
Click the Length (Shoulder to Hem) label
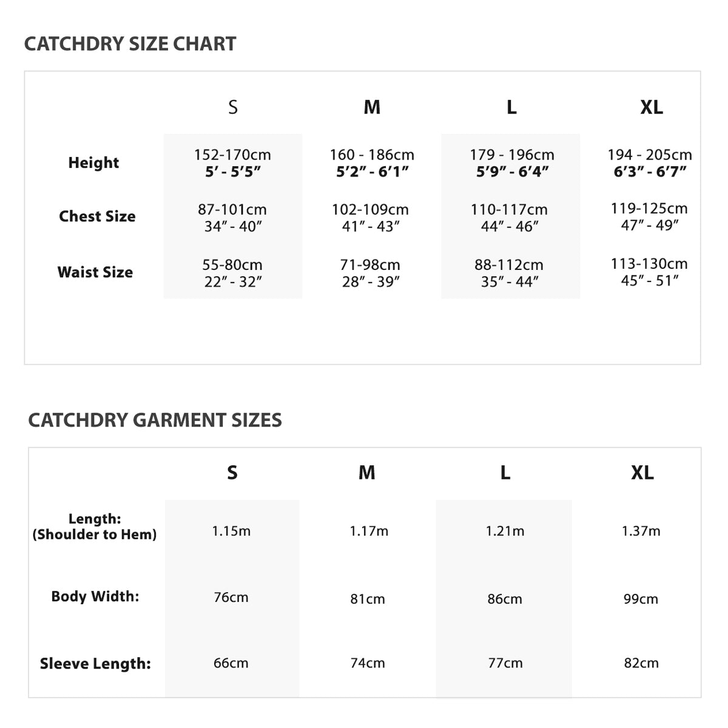[x=95, y=527]
